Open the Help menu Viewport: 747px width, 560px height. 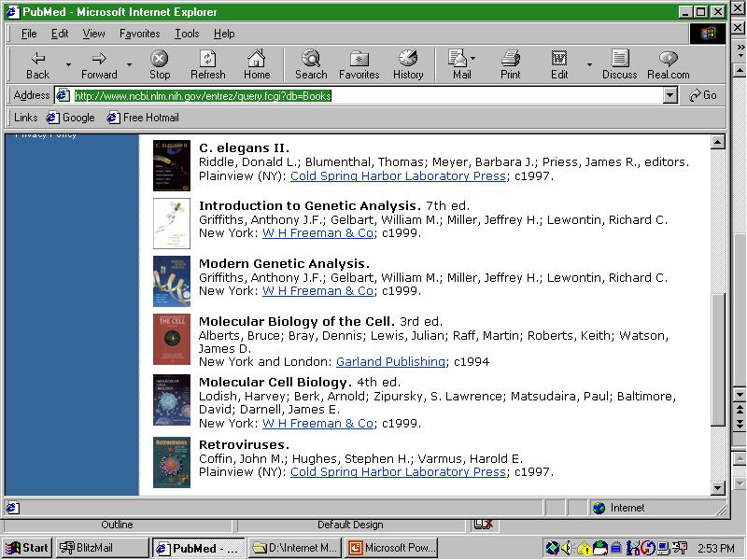pyautogui.click(x=224, y=34)
